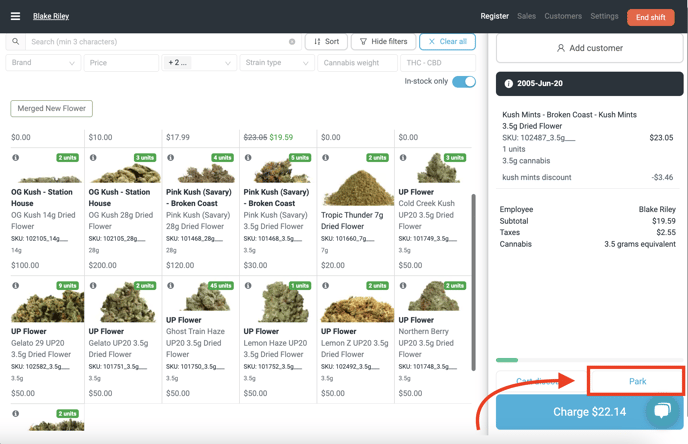Open the chat support bubble icon
Image resolution: width=688 pixels, height=444 pixels.
(661, 411)
